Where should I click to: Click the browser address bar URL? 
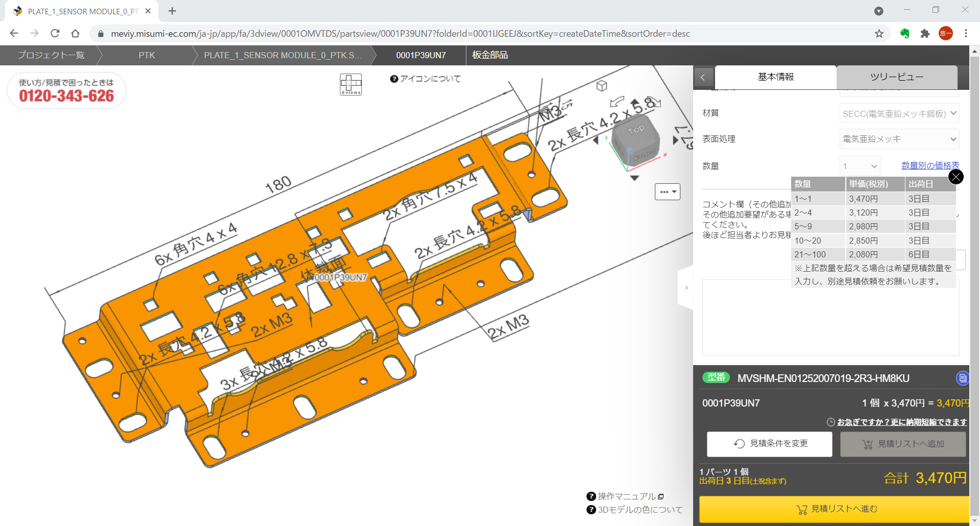[x=400, y=34]
